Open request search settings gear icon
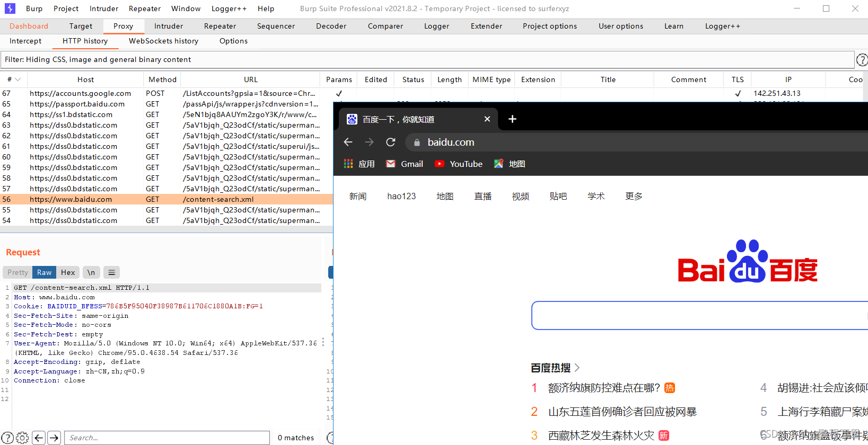The image size is (868, 445). pos(22,438)
